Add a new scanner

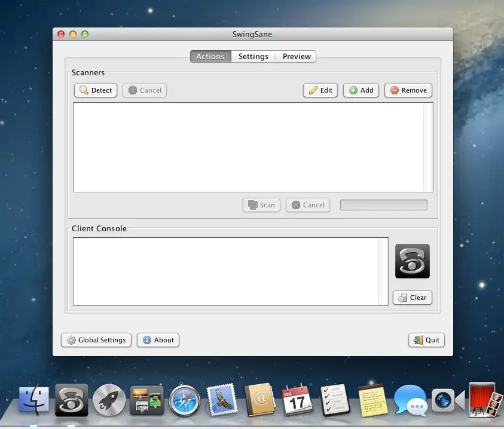[x=361, y=90]
